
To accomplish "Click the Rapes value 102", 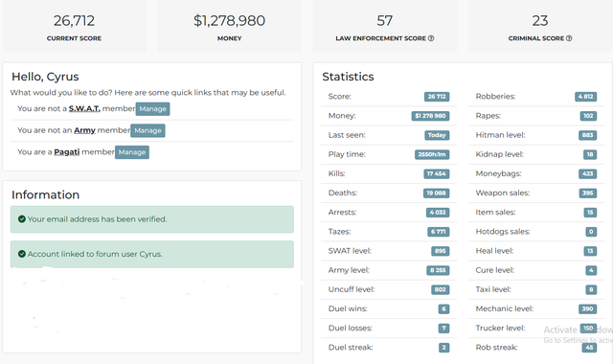I will coord(588,116).
